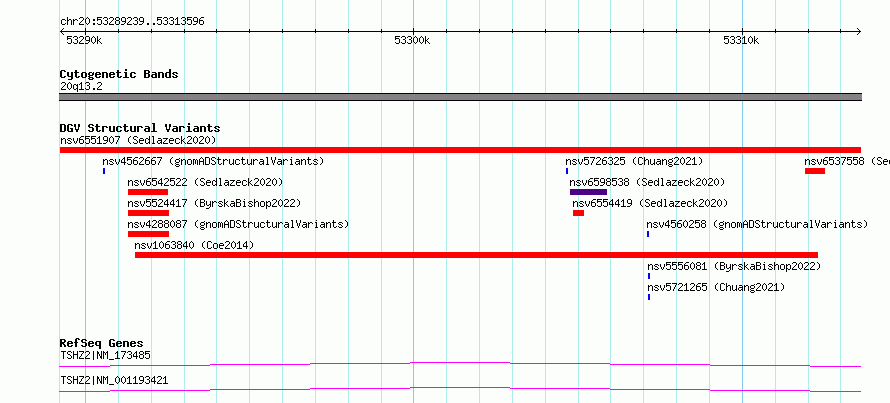The image size is (890, 403).
Task: Open nsv4288087 (gnomADStructuralVariants) label
Action: pos(238,224)
